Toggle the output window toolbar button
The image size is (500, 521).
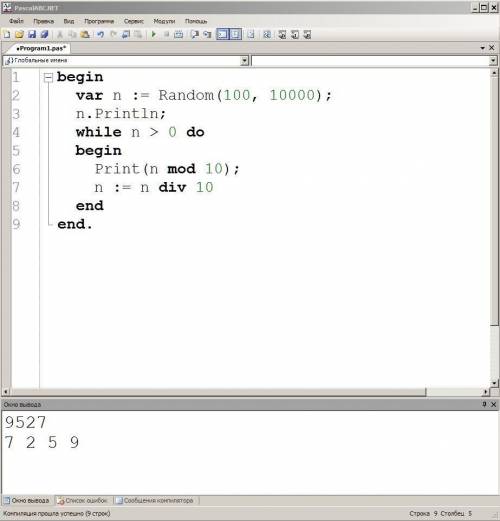pos(222,34)
